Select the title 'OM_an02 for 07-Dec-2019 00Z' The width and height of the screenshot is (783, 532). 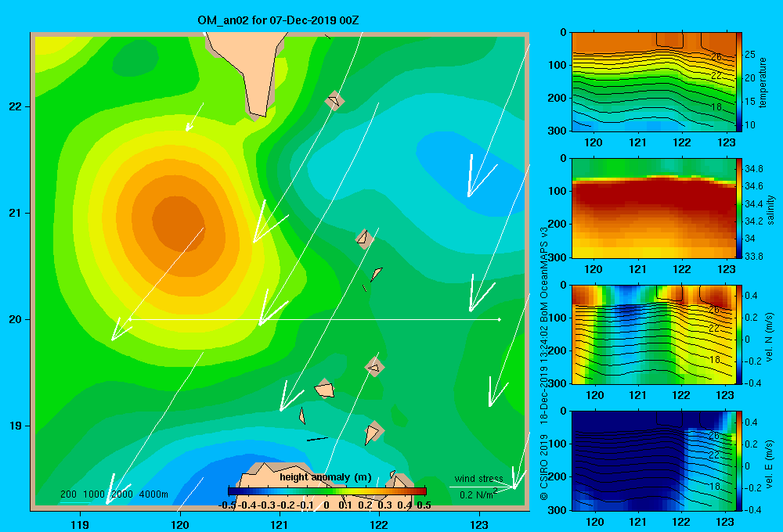click(x=278, y=21)
